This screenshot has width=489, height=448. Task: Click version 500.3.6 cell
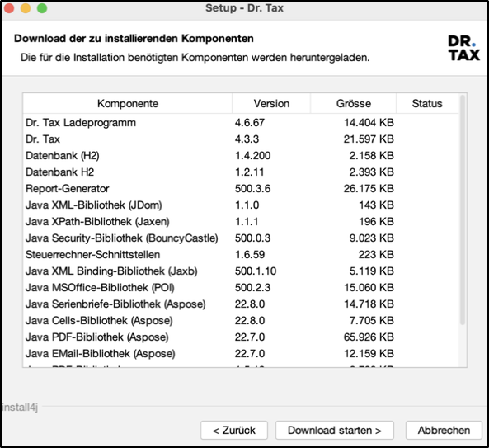[x=252, y=189]
